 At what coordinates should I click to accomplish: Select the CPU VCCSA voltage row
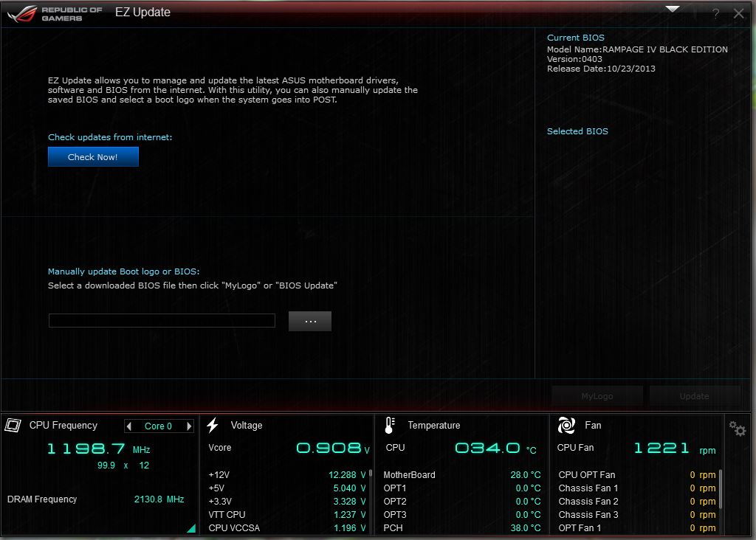tap(287, 528)
